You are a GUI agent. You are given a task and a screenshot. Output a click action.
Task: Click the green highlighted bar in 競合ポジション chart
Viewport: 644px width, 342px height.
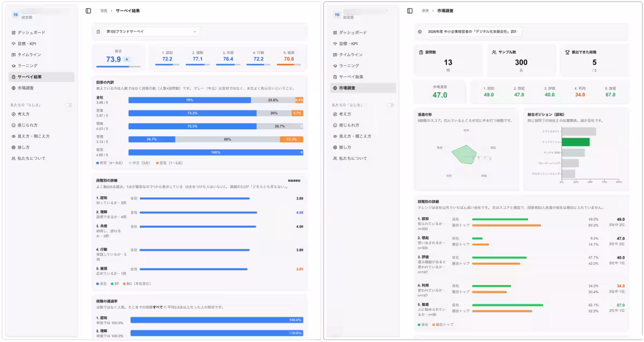coord(575,142)
